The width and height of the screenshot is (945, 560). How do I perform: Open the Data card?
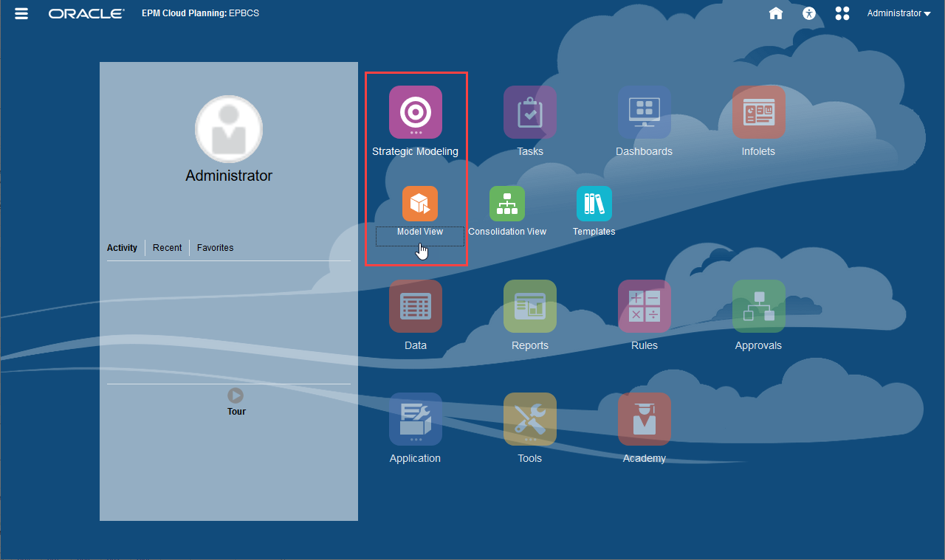point(416,307)
